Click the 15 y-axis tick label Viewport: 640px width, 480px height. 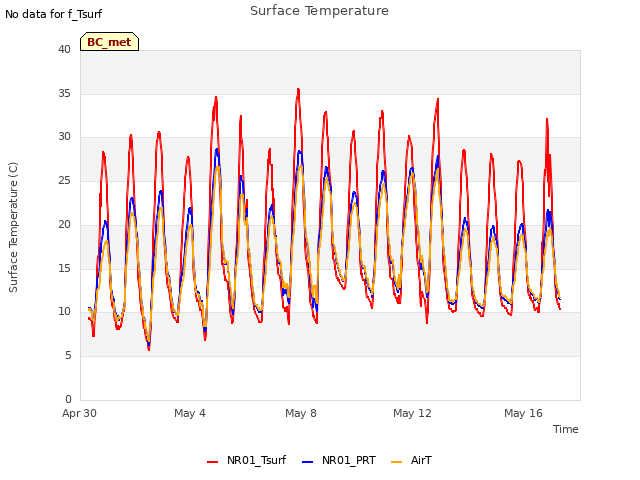point(64,268)
